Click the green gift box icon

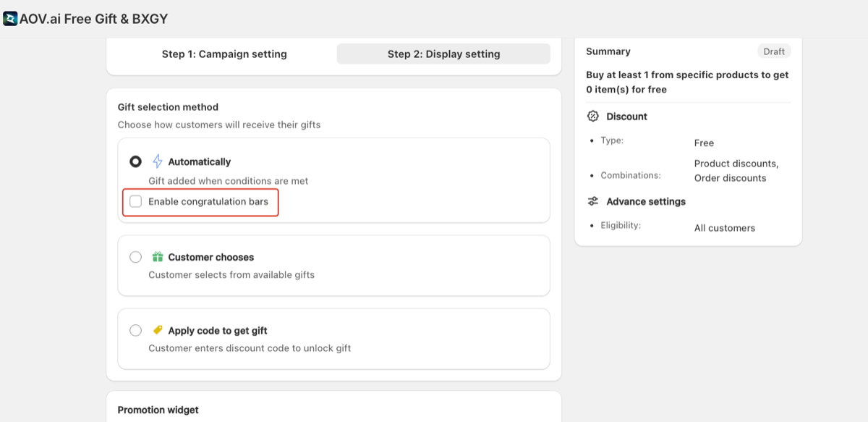158,257
